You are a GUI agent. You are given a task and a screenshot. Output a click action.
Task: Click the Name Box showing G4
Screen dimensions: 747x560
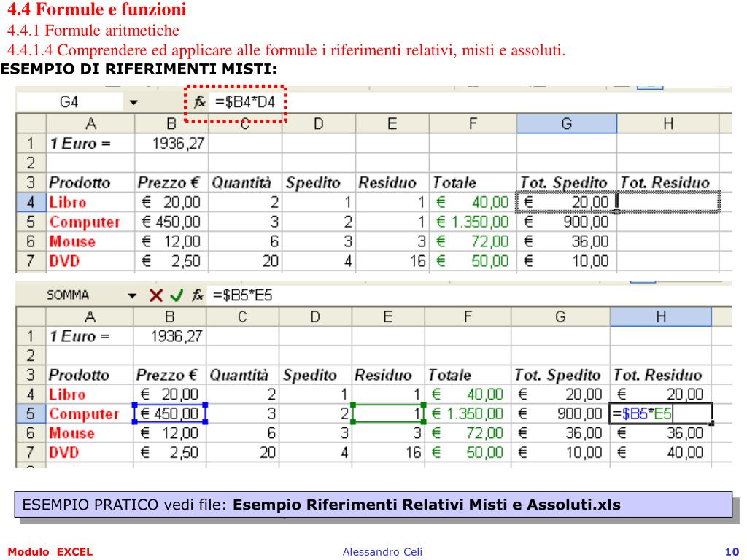point(69,102)
